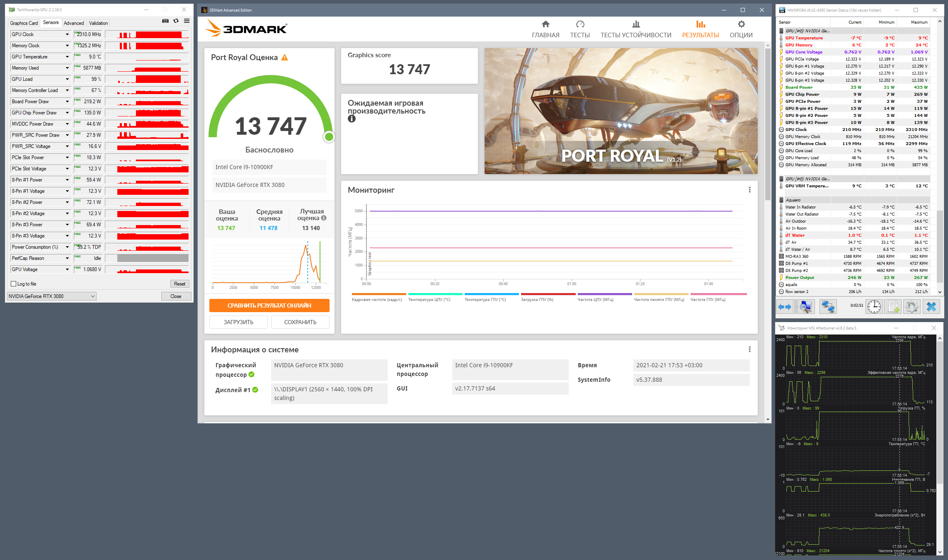Open HWiNFO settings gear icon
This screenshot has height=560, width=948.
[x=912, y=307]
